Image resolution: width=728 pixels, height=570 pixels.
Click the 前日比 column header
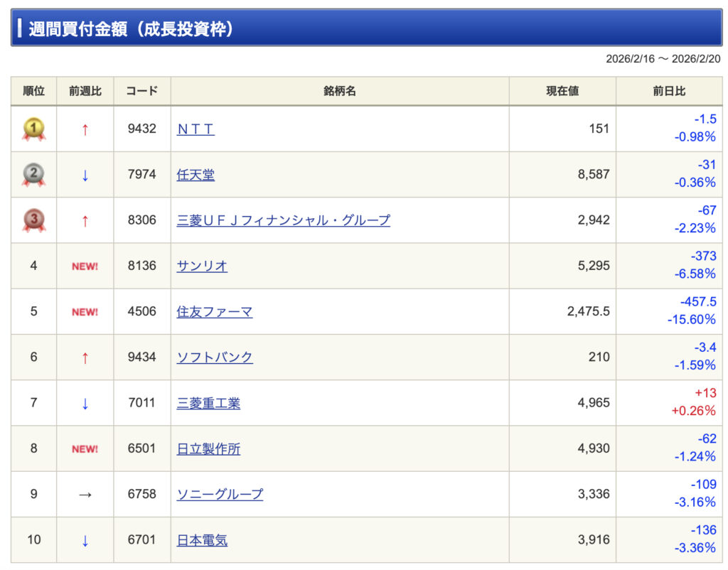[668, 91]
